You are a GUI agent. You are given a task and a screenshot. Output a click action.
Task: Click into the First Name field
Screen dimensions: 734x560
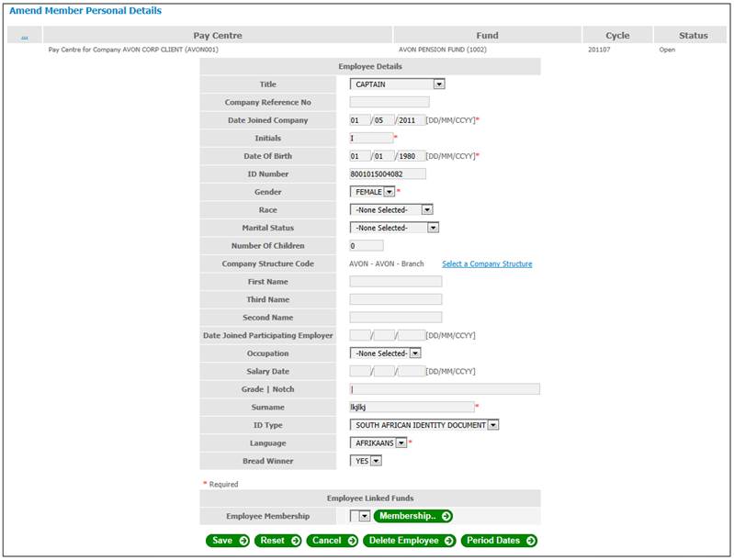coord(395,282)
